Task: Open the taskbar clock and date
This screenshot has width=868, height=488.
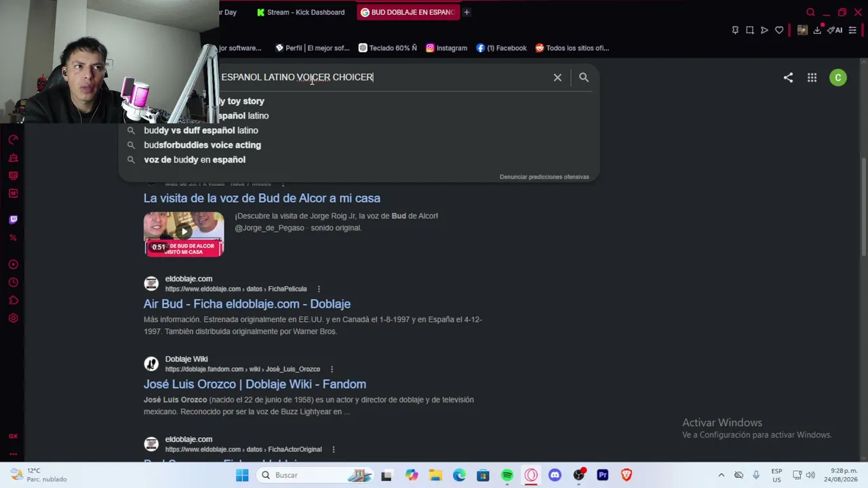Action: [840, 475]
